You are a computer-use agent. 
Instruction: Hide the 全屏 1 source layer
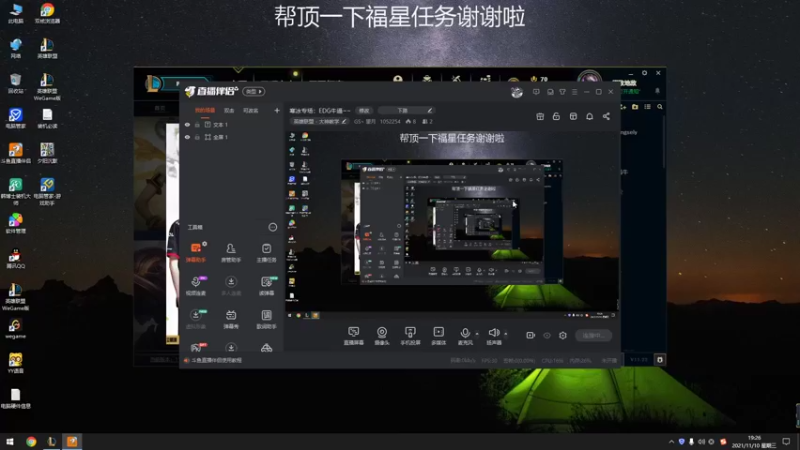(x=187, y=137)
